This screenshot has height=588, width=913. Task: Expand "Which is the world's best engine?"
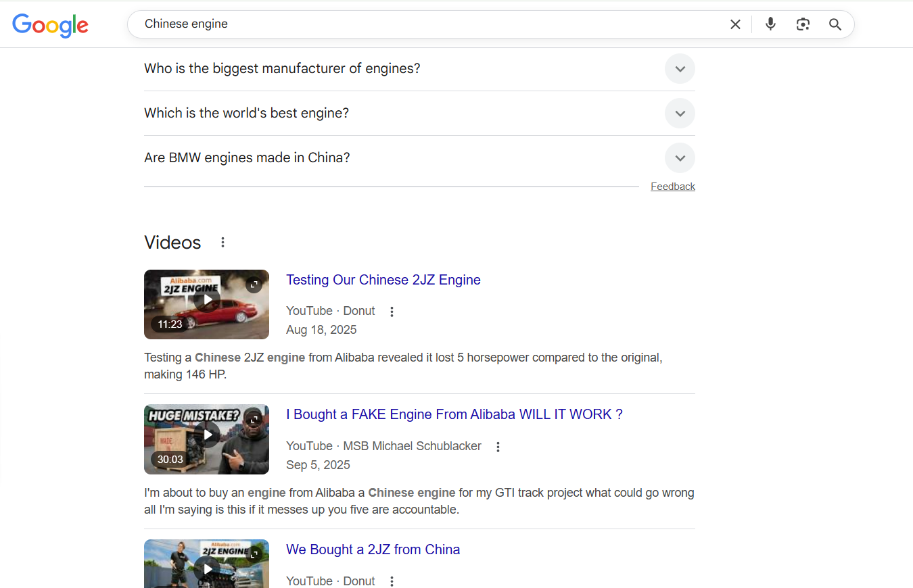tap(680, 114)
